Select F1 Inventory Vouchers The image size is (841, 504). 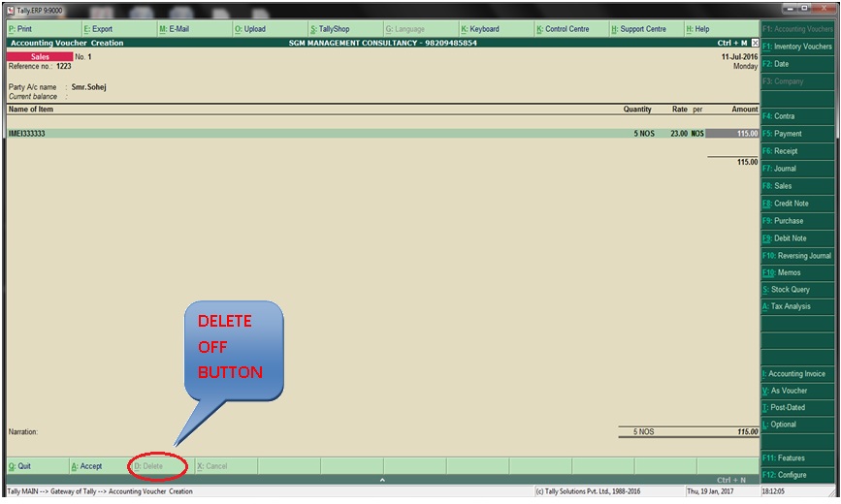[797, 47]
